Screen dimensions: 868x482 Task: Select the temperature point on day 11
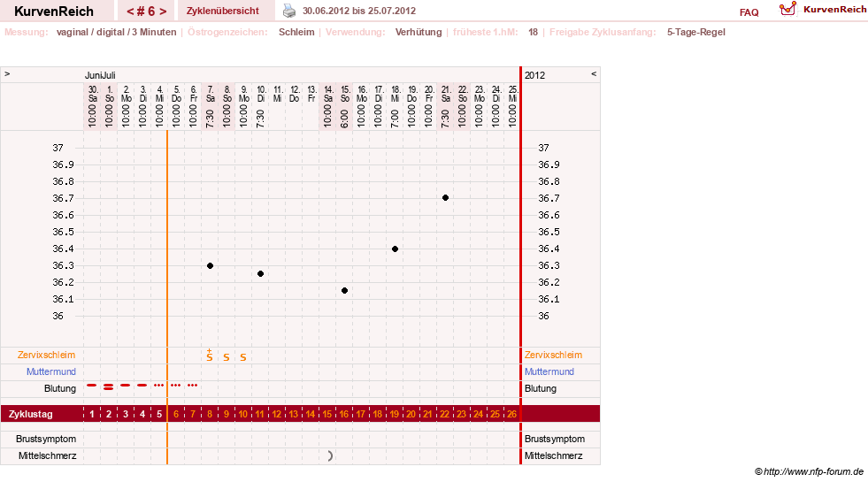[x=260, y=274]
